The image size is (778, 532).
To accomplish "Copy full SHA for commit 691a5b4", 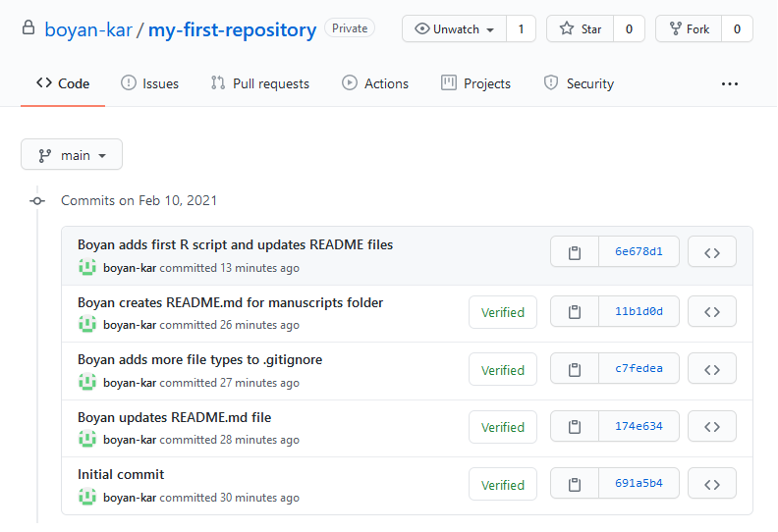I will 575,484.
